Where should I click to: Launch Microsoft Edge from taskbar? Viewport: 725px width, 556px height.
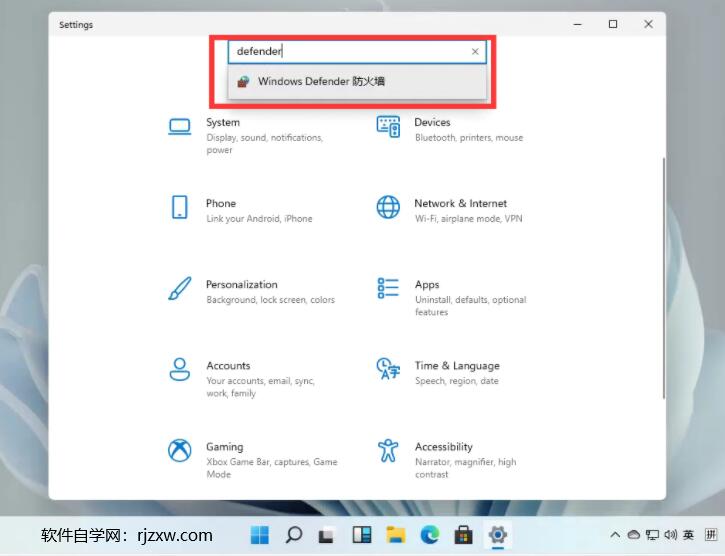(x=430, y=535)
